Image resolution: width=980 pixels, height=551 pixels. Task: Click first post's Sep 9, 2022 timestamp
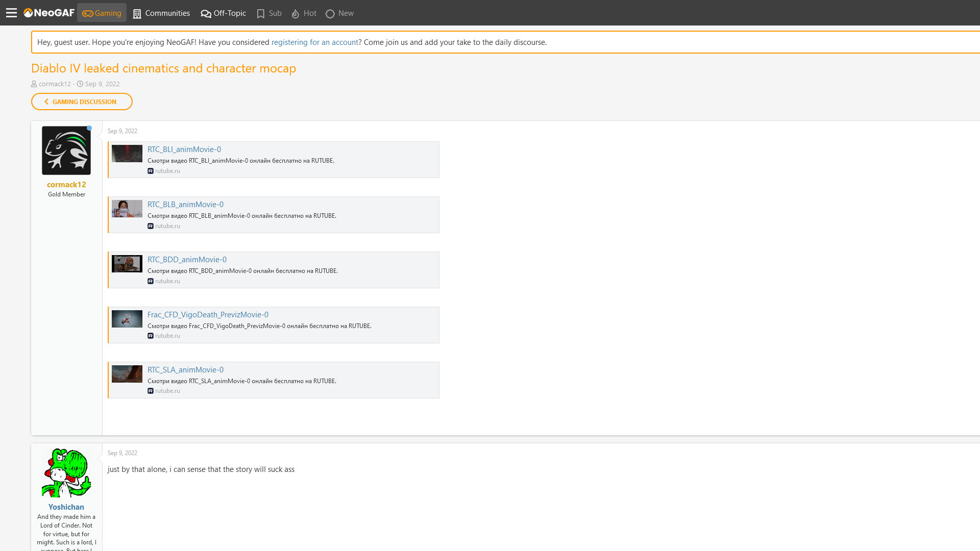pyautogui.click(x=122, y=131)
